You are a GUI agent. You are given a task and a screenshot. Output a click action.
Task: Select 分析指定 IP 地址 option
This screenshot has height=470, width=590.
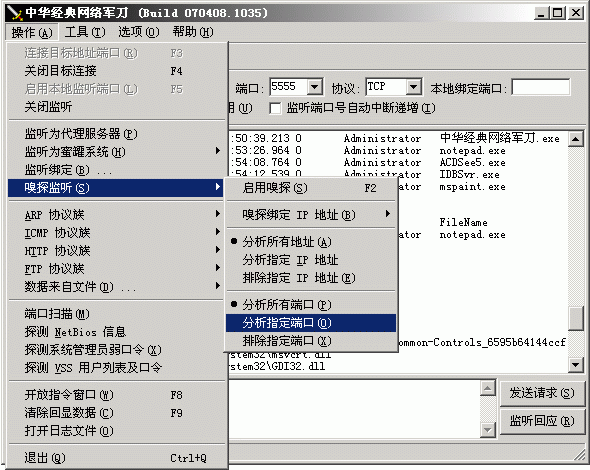click(311, 260)
